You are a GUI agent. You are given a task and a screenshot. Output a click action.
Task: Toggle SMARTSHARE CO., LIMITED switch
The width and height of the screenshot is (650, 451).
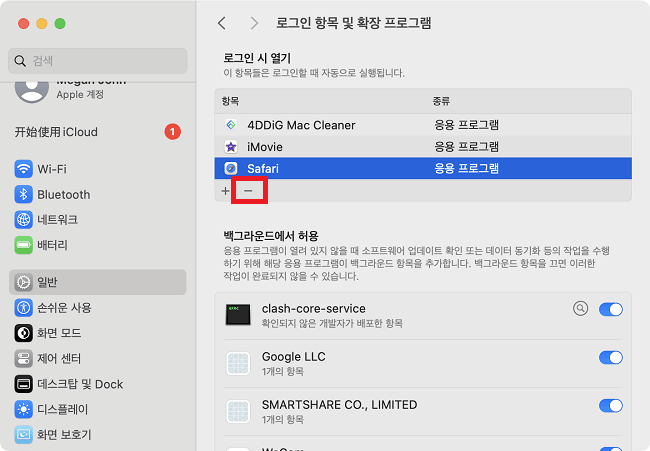[611, 405]
